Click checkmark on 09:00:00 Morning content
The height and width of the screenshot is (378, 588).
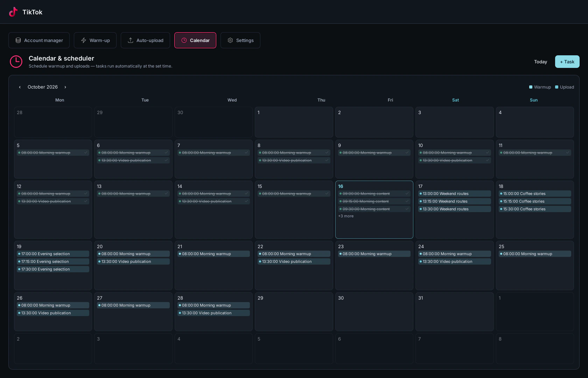[x=407, y=194]
